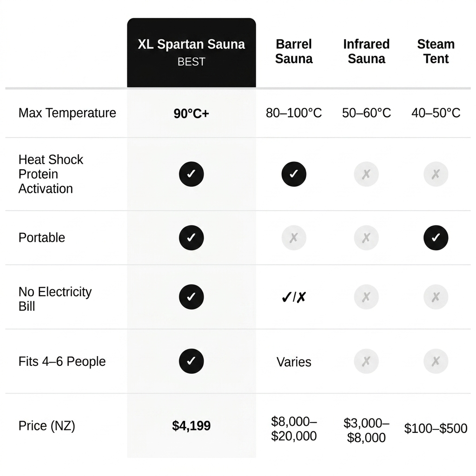Viewport: 476px width, 476px height.
Task: Click the Max Temperature row label
Action: 67,113
